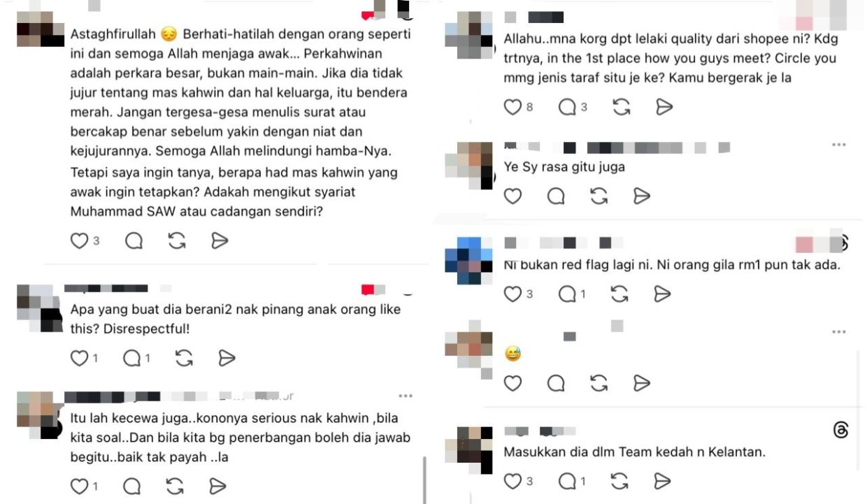
Task: Click Threads logo beside Kedah Kelantan comment
Action: coord(841,430)
